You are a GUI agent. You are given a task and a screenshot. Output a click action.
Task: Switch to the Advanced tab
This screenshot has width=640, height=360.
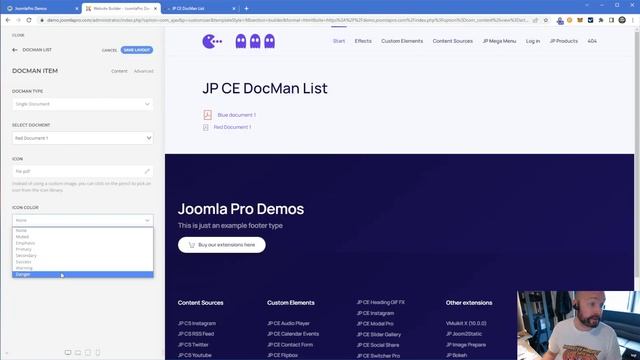click(144, 71)
